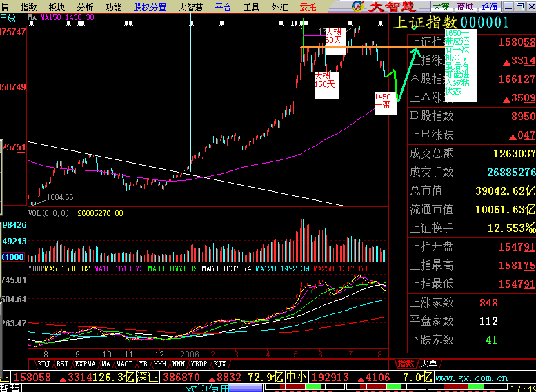
Task: Switch to the KDJ indicator tab
Action: point(44,364)
